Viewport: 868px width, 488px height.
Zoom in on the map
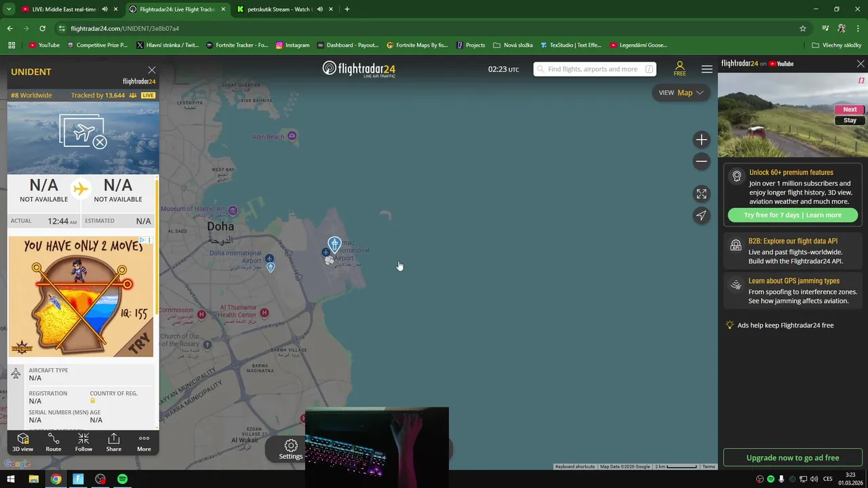pos(701,140)
